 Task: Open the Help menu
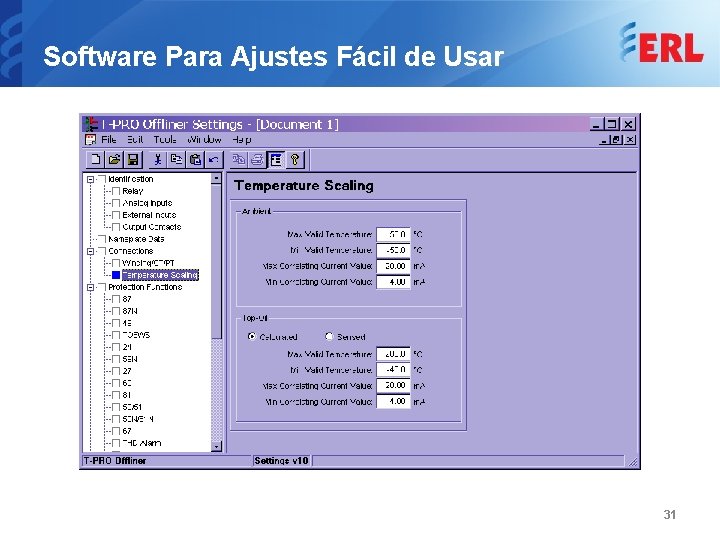point(241,139)
